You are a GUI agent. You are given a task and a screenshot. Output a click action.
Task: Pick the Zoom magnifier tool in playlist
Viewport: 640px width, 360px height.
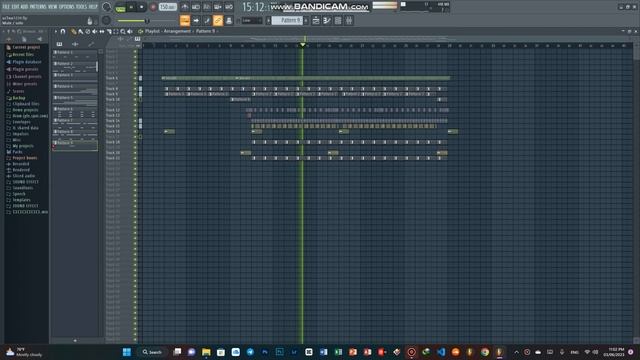123,31
